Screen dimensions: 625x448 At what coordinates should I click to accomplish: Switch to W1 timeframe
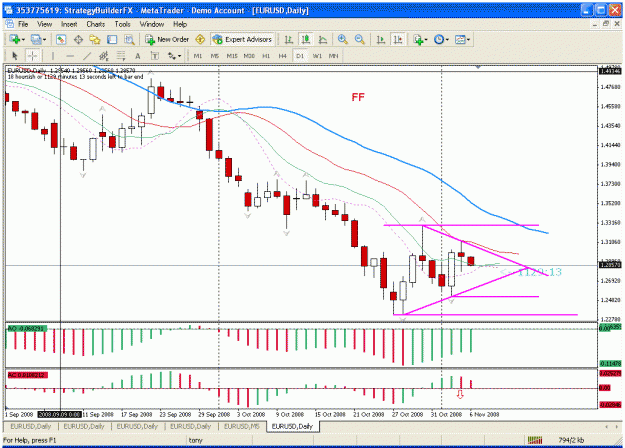point(317,56)
